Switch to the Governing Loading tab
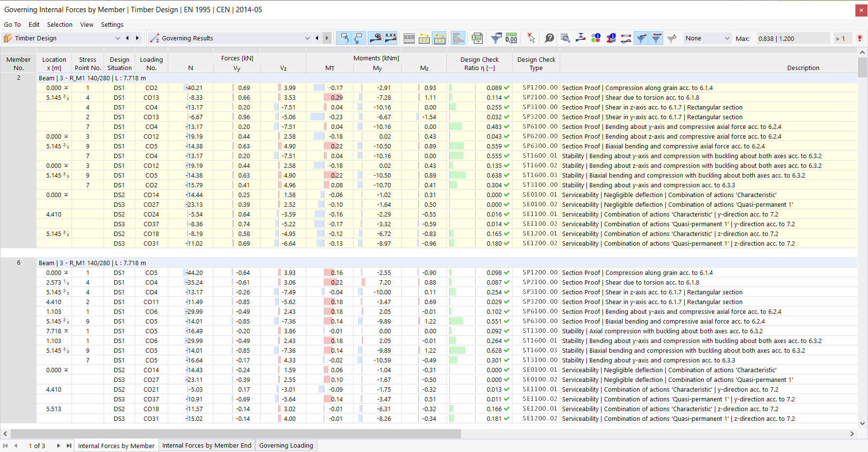The width and height of the screenshot is (868, 452). click(286, 445)
